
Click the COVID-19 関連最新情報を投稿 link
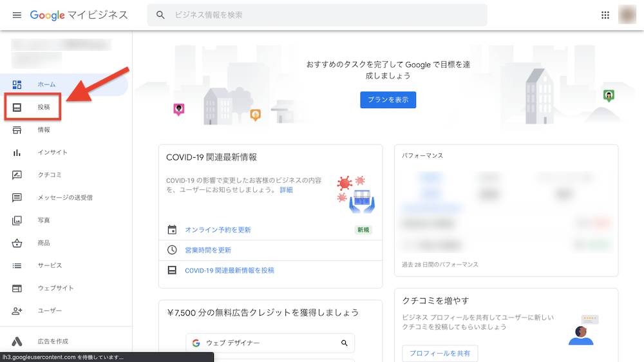tap(229, 271)
